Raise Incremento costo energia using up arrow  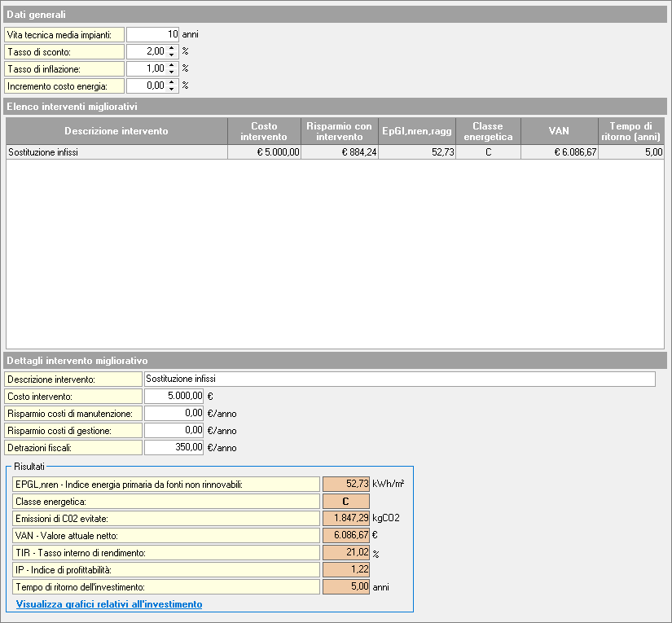[171, 82]
